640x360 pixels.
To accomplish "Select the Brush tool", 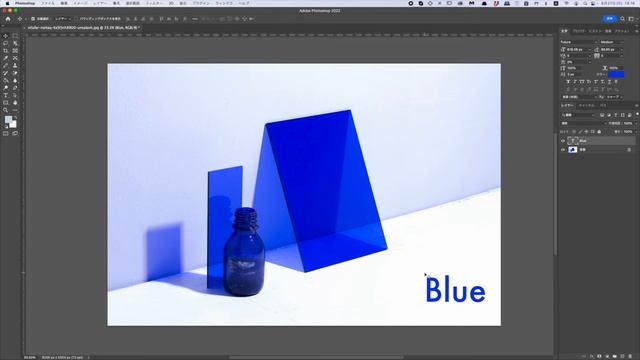I will tap(6, 66).
